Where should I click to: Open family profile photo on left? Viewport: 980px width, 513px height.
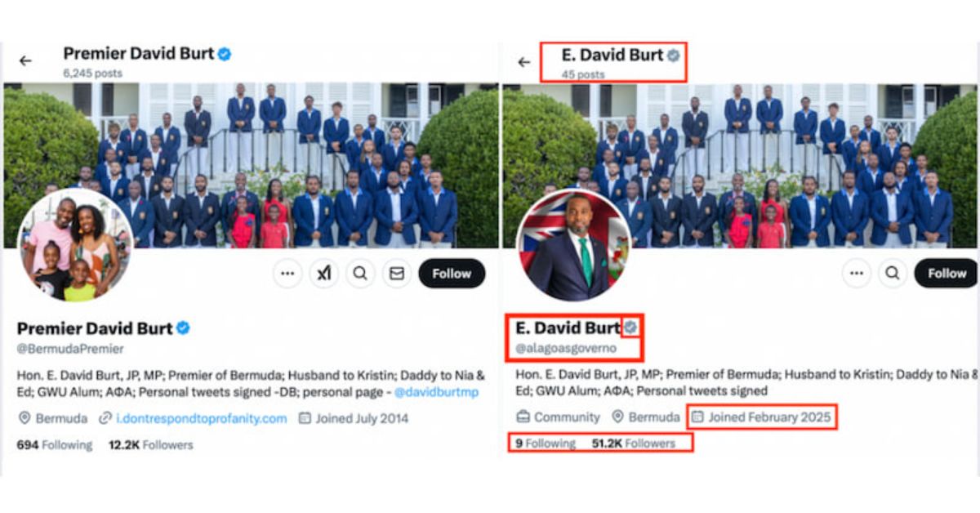pyautogui.click(x=75, y=245)
